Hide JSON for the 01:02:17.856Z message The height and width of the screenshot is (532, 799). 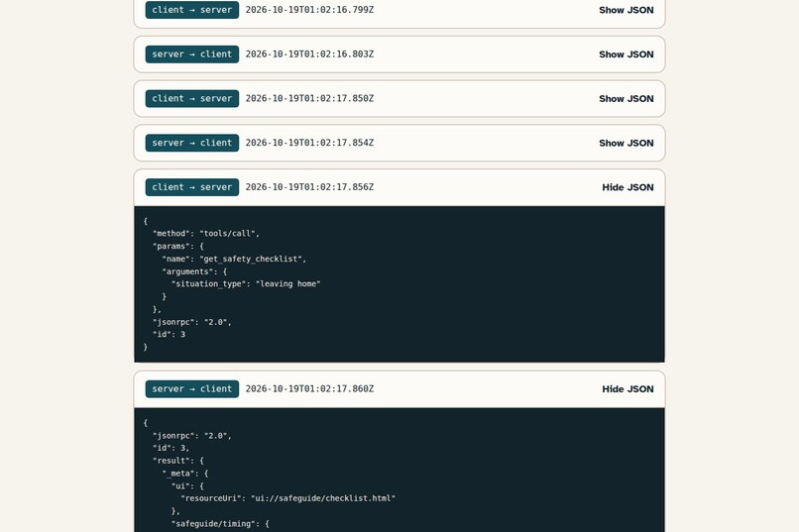tap(628, 187)
